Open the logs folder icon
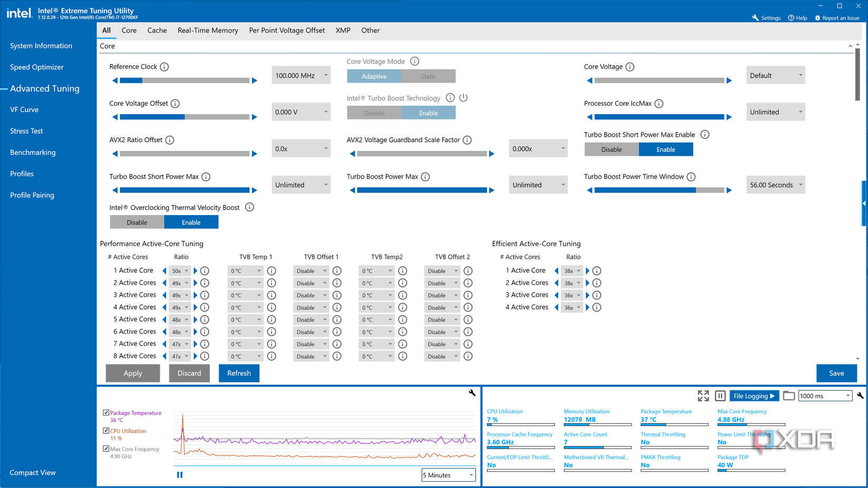 [789, 395]
